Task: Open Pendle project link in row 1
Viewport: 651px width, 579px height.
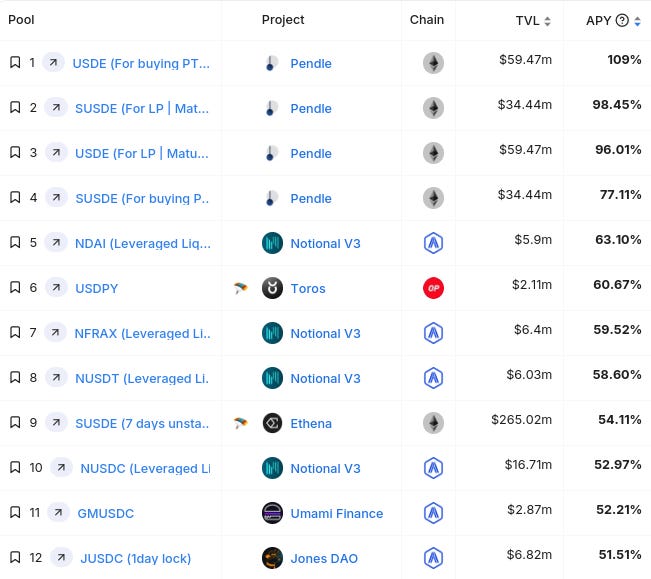Action: pyautogui.click(x=311, y=64)
